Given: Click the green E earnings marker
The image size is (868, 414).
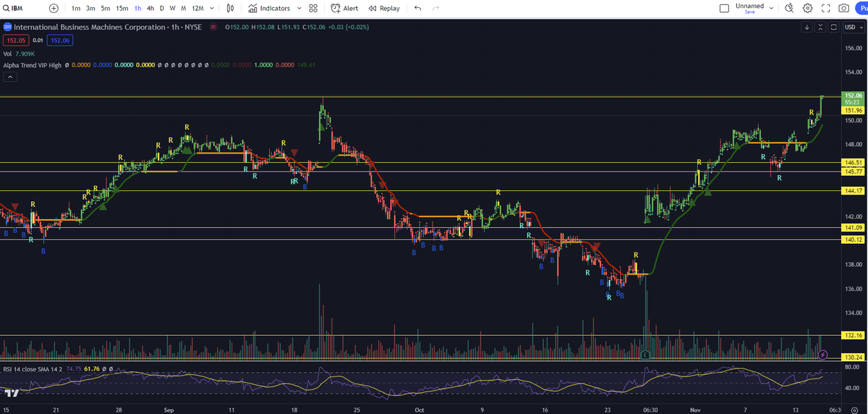Looking at the screenshot, I should click(644, 355).
